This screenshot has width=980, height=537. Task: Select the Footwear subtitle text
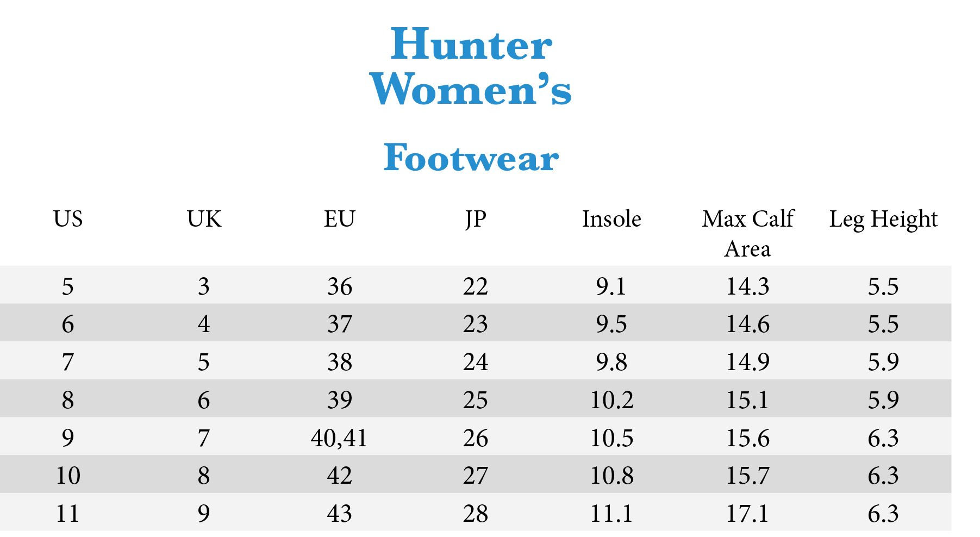tap(471, 158)
